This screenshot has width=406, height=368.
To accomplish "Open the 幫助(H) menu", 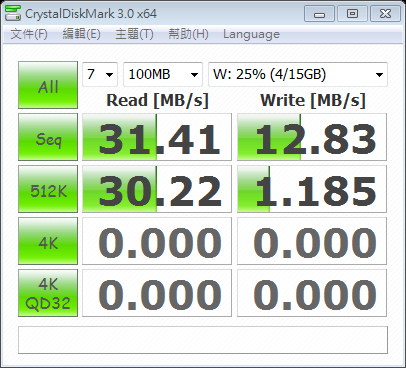I will 188,34.
